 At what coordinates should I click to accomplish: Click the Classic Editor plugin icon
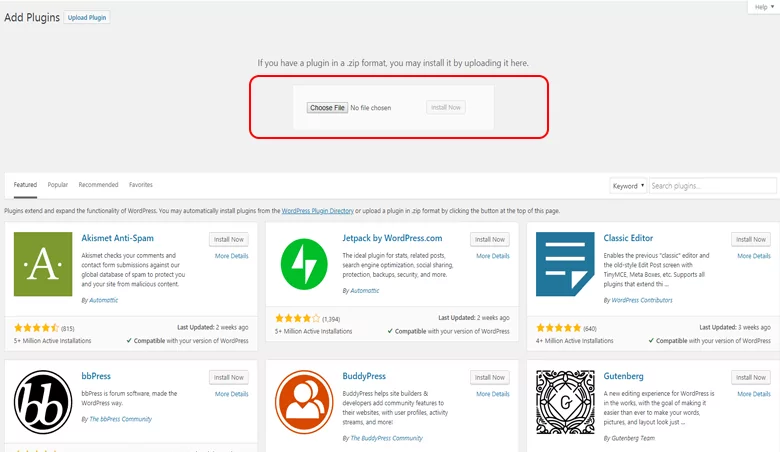[565, 264]
